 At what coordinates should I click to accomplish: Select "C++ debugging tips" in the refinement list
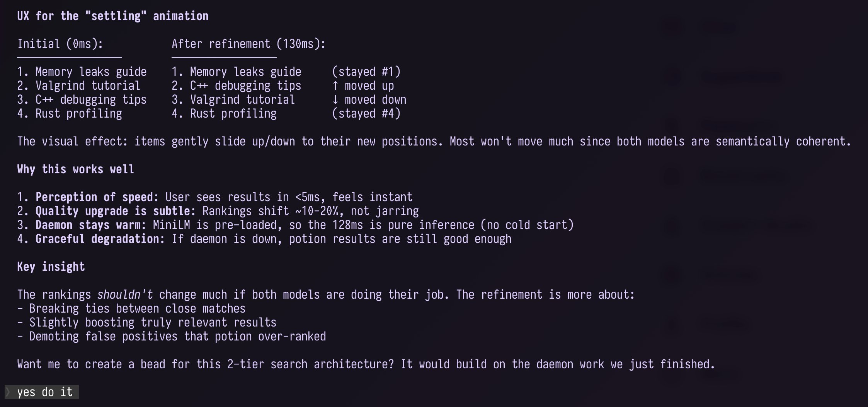(x=245, y=86)
